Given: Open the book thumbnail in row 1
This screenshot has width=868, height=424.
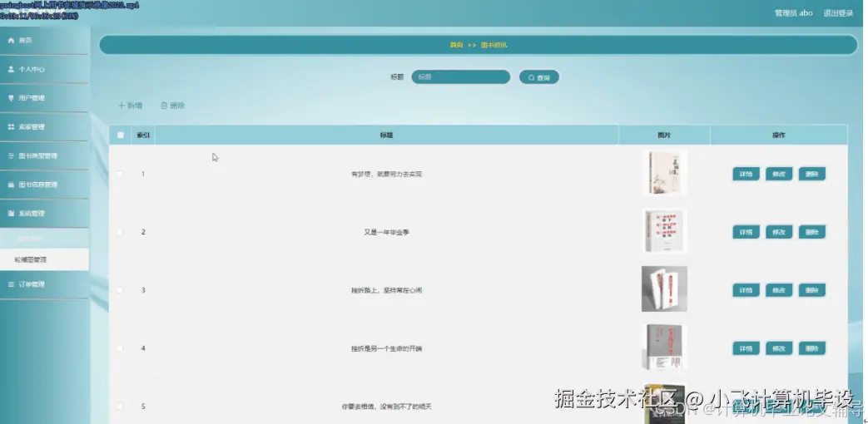Looking at the screenshot, I should point(664,172).
